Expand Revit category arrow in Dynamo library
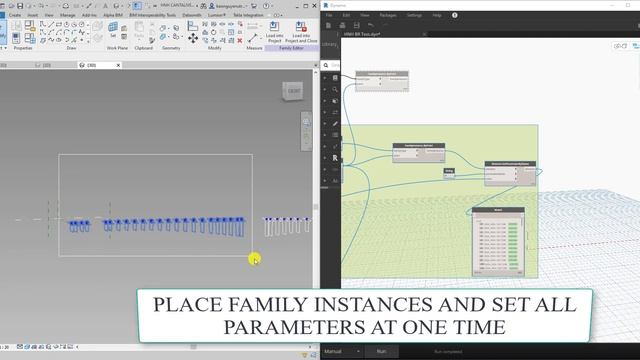 (x=325, y=158)
